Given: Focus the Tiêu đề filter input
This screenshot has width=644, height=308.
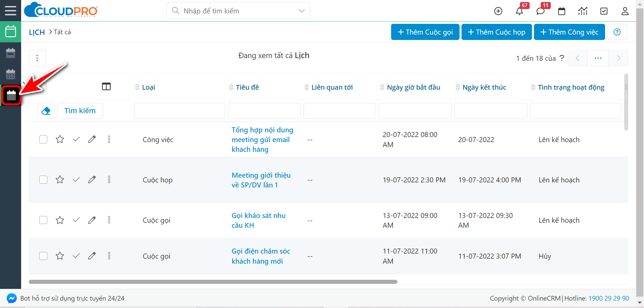Looking at the screenshot, I should pos(264,111).
